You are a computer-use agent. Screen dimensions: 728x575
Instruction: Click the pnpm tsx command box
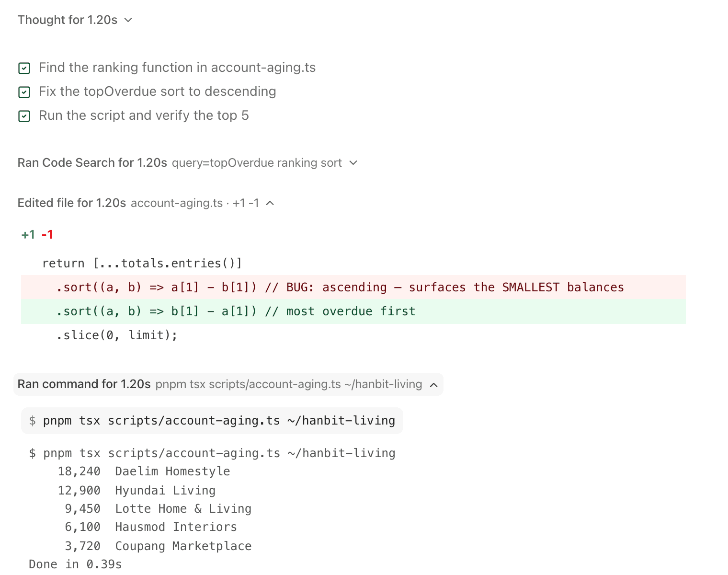pyautogui.click(x=212, y=421)
